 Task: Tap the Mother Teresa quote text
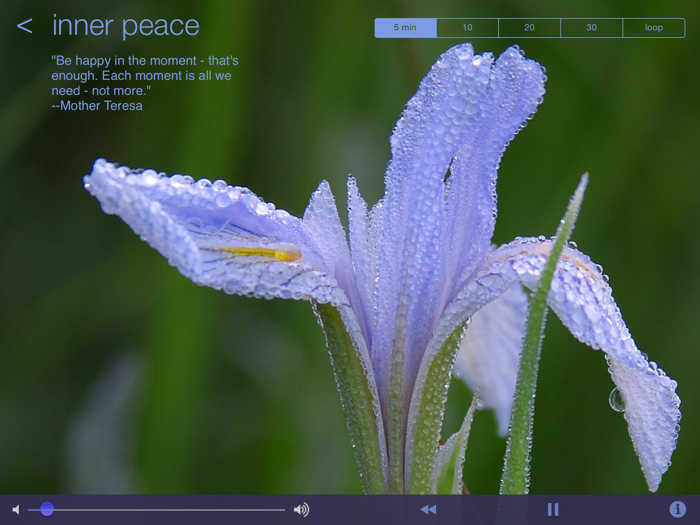pyautogui.click(x=145, y=83)
